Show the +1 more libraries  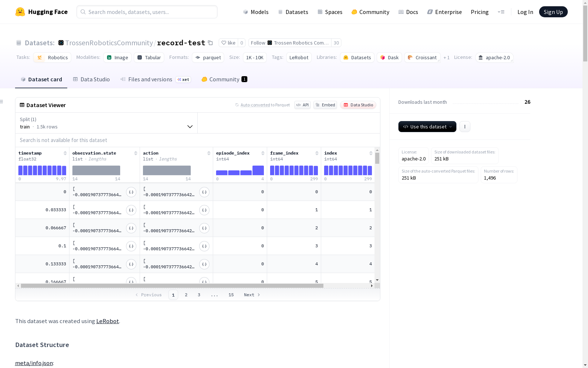[x=447, y=57]
